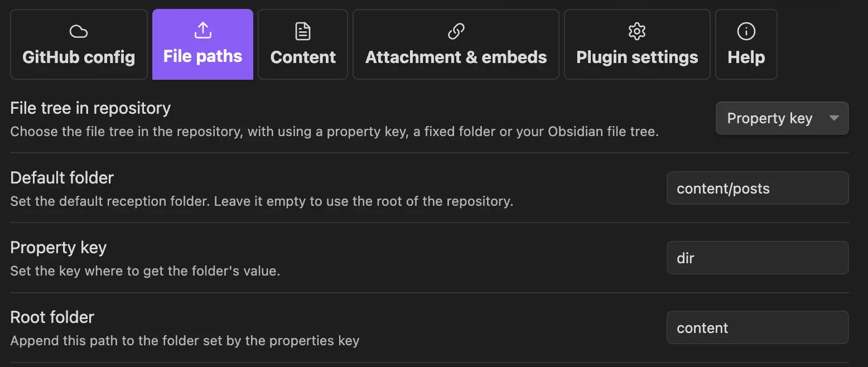Open the File tree in repository dropdown
This screenshot has height=367, width=868.
pyautogui.click(x=770, y=118)
